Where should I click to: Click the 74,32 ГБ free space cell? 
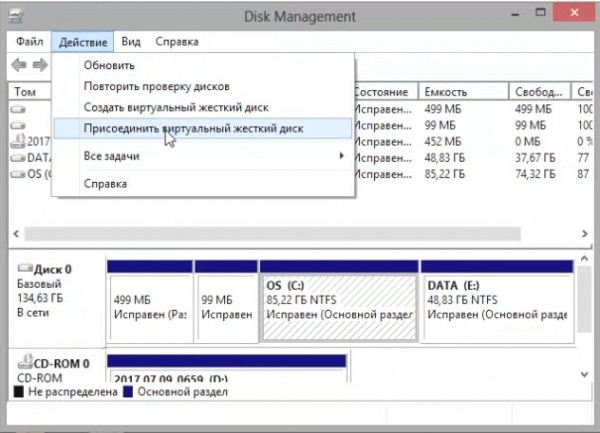(535, 174)
